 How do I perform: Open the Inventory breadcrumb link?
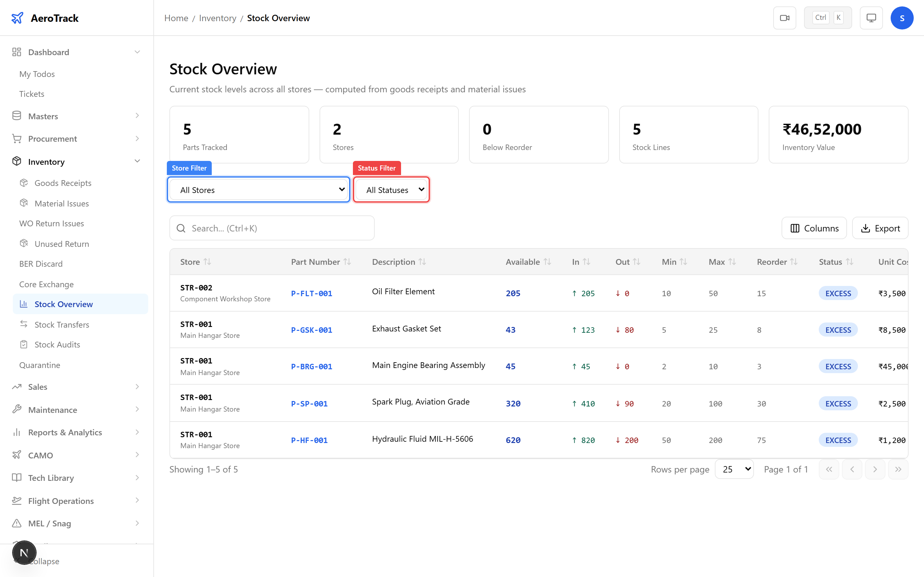click(x=218, y=18)
